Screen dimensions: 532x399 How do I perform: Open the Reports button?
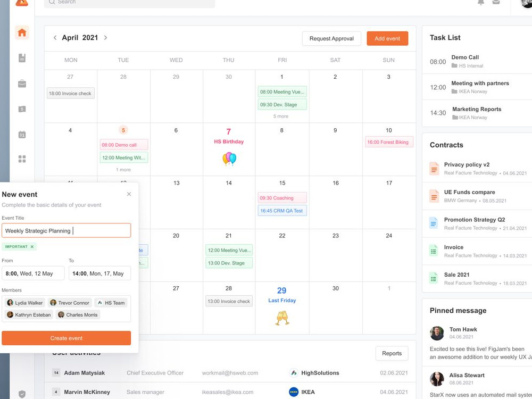392,353
